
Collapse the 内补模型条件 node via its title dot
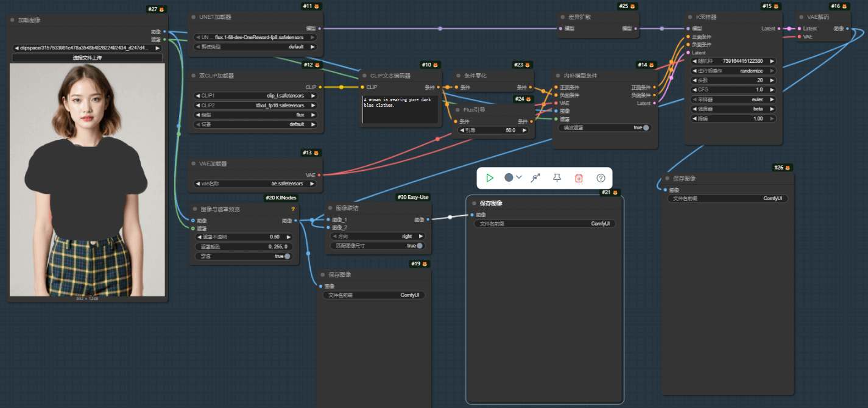tap(557, 76)
